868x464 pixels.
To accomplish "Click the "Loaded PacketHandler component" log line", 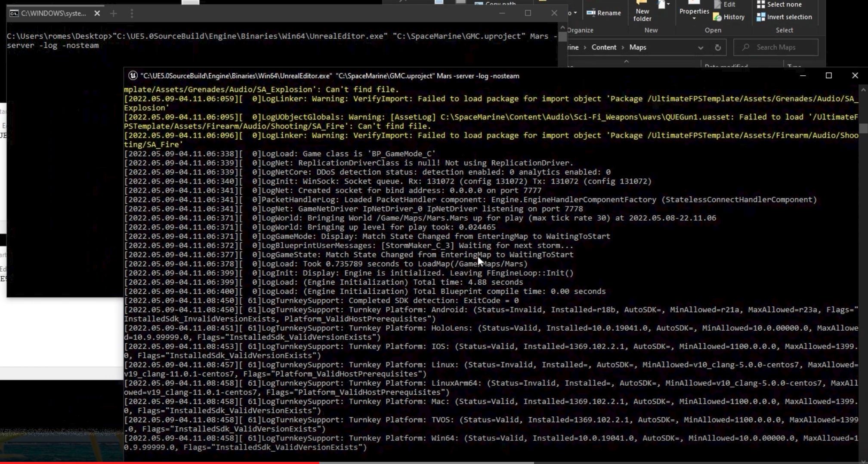I will [470, 200].
